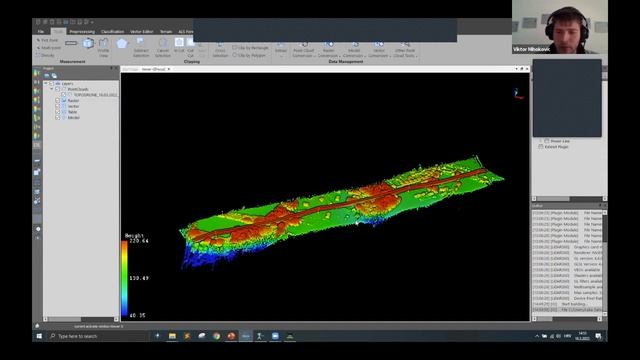Click the second icon in Project panel toolbar
This screenshot has width=640, height=360.
point(54,76)
